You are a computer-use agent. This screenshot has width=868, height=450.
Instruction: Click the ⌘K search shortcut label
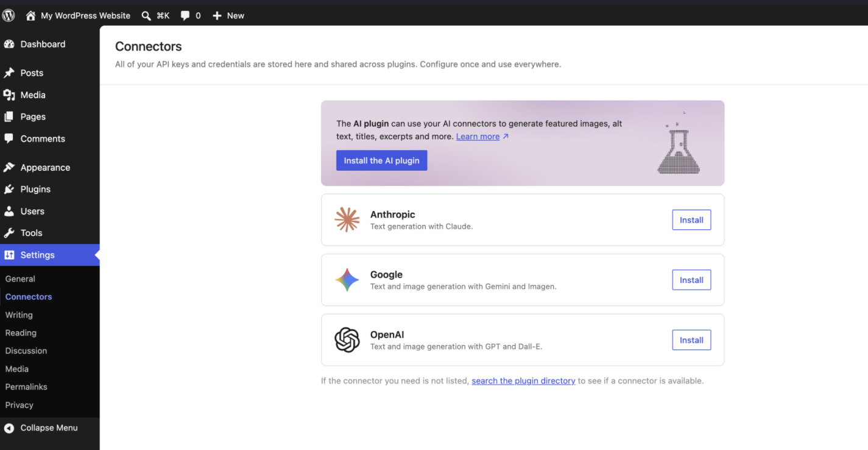pyautogui.click(x=163, y=16)
